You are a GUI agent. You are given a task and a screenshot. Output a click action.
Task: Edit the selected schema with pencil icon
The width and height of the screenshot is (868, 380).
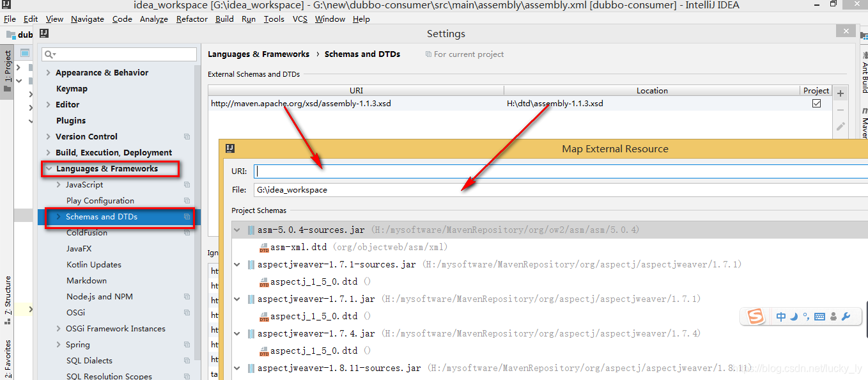(x=841, y=127)
